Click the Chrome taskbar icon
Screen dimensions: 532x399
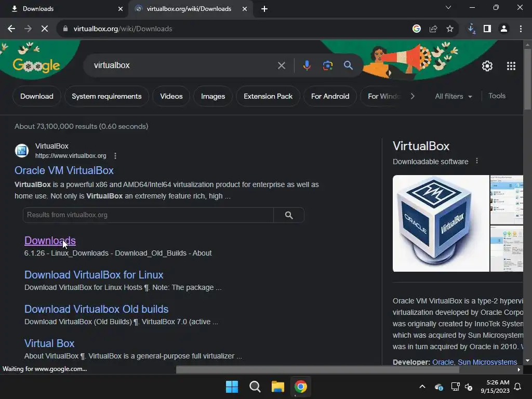pos(301,387)
